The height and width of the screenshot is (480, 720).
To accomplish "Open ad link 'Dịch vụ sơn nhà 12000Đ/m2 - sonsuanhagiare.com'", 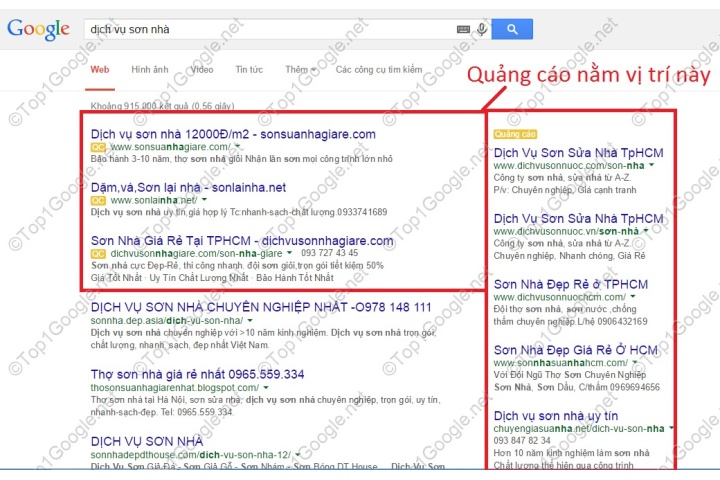I will 233,134.
